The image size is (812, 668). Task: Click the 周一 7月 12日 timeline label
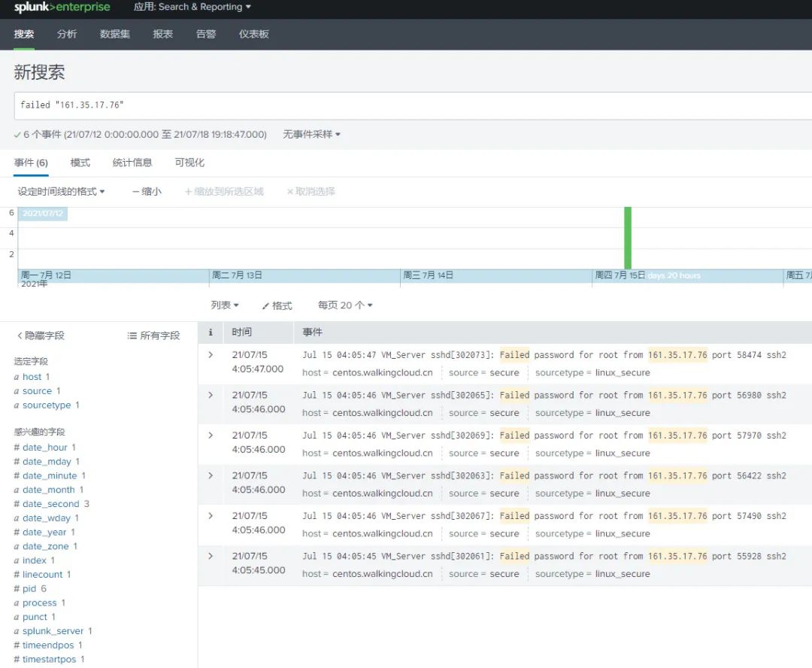pos(46,275)
